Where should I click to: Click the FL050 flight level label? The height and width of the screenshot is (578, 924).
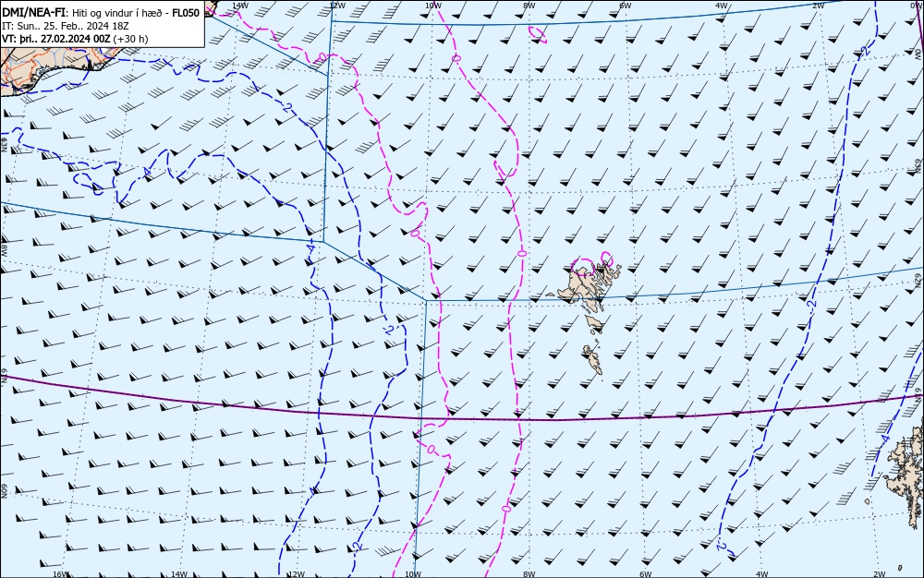coord(186,13)
